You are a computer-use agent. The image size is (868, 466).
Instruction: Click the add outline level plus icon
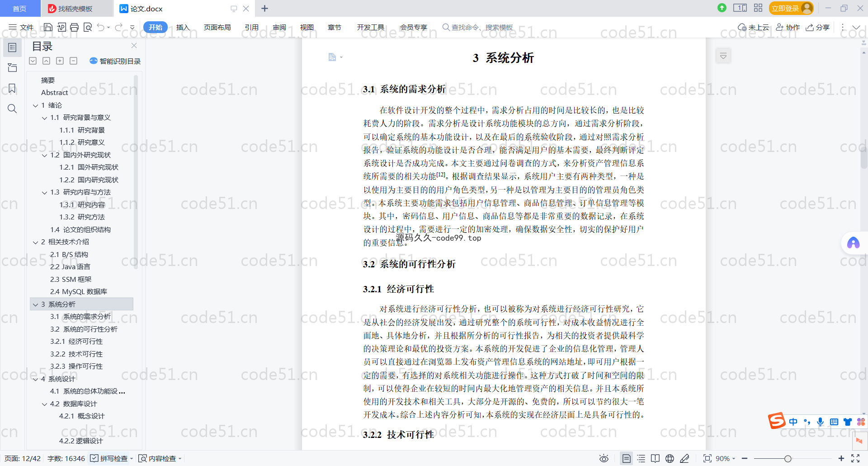click(60, 61)
